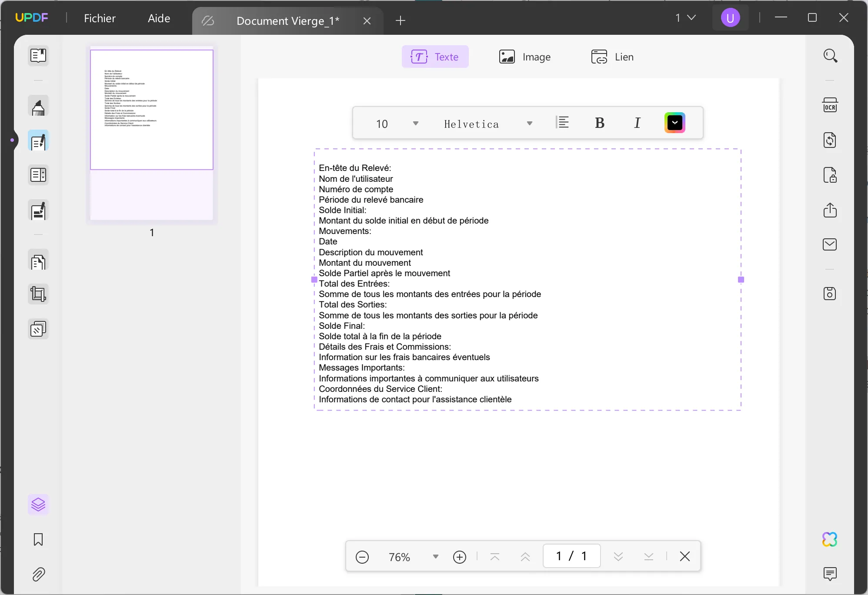
Task: Run the OCR recognition tool
Action: click(x=830, y=106)
